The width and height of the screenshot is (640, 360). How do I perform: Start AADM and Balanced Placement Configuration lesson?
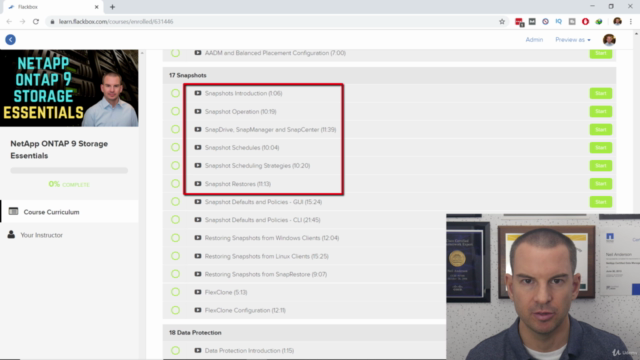[600, 53]
